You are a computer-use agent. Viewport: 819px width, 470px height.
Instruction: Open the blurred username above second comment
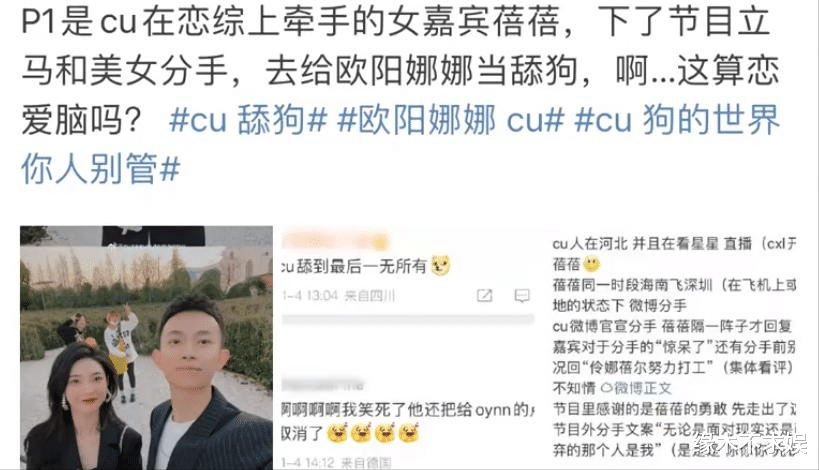(323, 385)
